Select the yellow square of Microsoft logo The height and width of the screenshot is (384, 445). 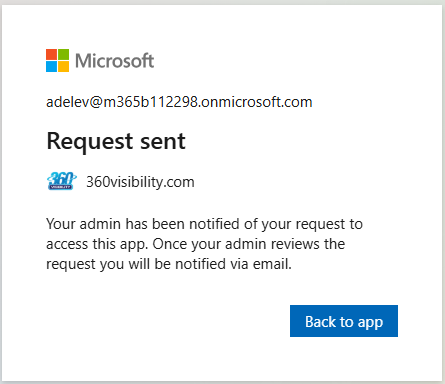coord(64,66)
